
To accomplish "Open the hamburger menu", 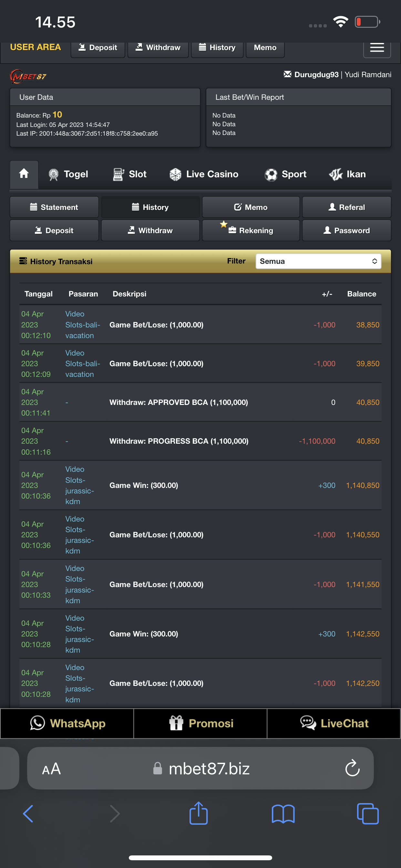I will 377,48.
